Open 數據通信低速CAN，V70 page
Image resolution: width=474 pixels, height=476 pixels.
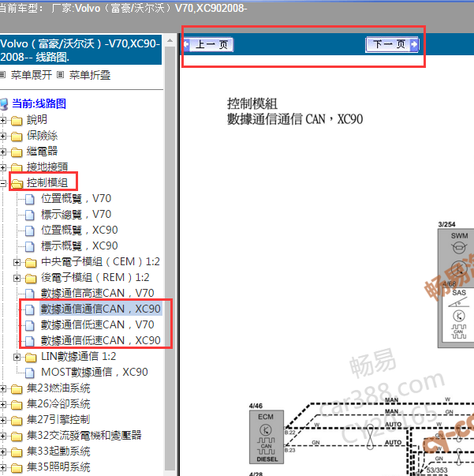98,324
